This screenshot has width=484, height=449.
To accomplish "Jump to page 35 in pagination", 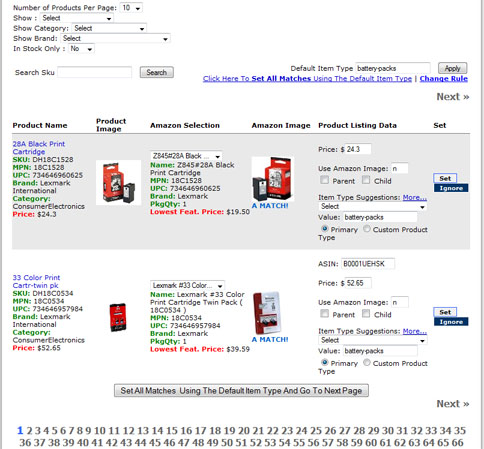I will pyautogui.click(x=459, y=431).
